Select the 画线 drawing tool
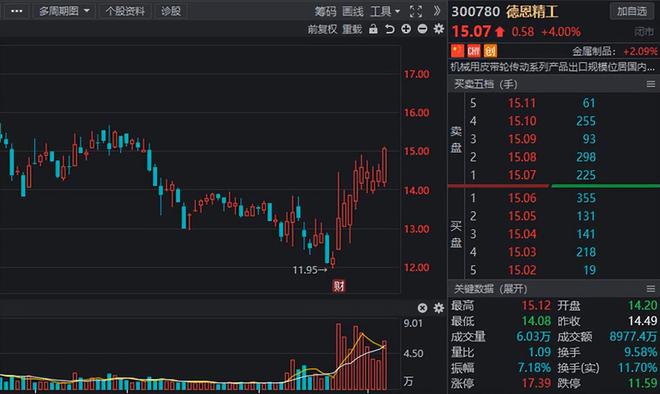Screen dimensions: 660x394 tap(353, 11)
